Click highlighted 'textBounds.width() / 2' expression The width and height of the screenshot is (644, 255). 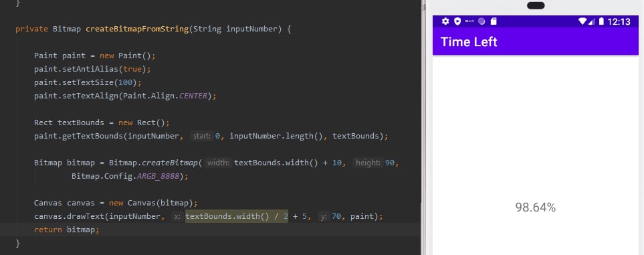click(237, 216)
